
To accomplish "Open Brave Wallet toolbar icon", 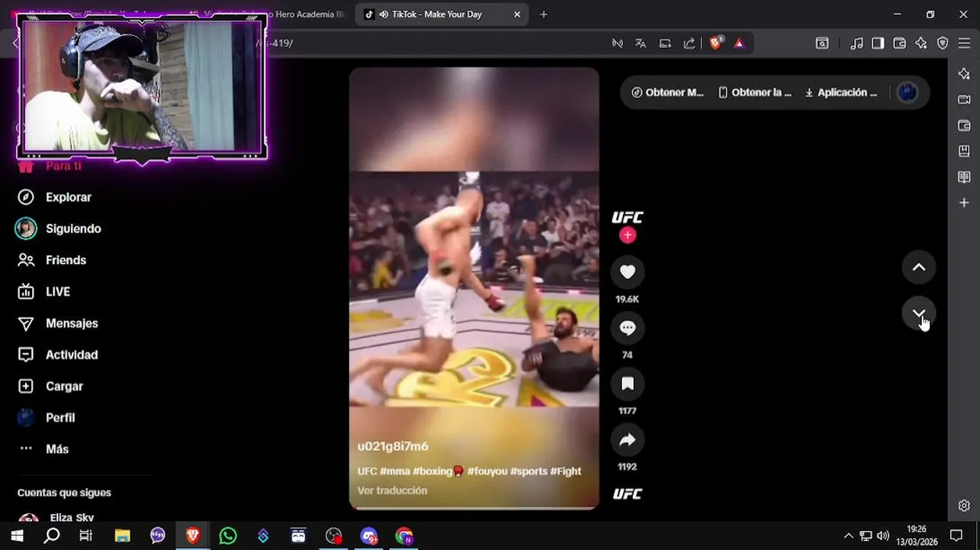I will pyautogui.click(x=899, y=44).
